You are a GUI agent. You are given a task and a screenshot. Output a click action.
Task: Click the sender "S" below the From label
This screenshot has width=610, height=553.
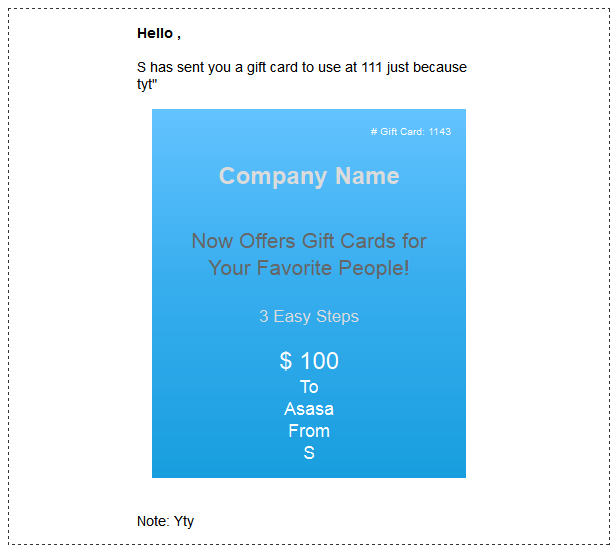[309, 453]
